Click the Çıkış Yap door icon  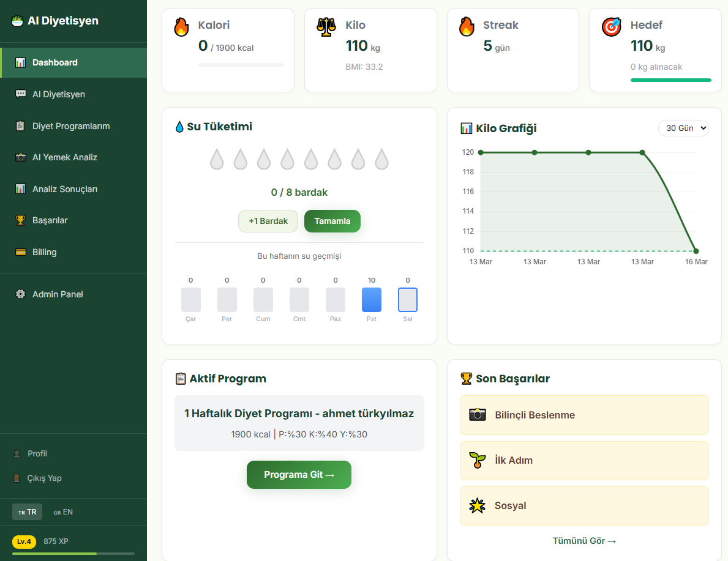tap(17, 478)
